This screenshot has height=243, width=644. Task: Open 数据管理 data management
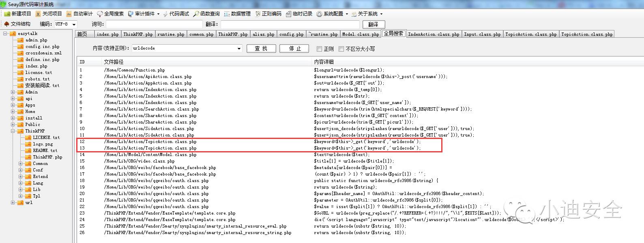tap(237, 14)
